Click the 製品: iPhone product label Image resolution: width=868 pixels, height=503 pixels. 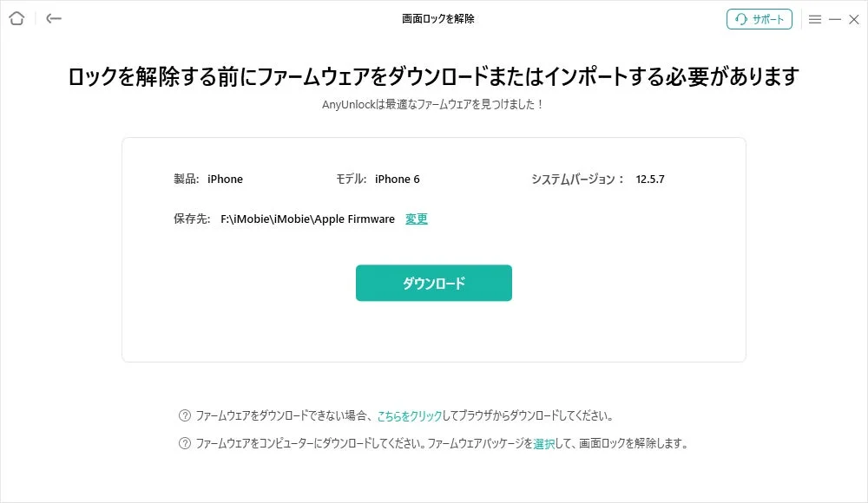(208, 179)
